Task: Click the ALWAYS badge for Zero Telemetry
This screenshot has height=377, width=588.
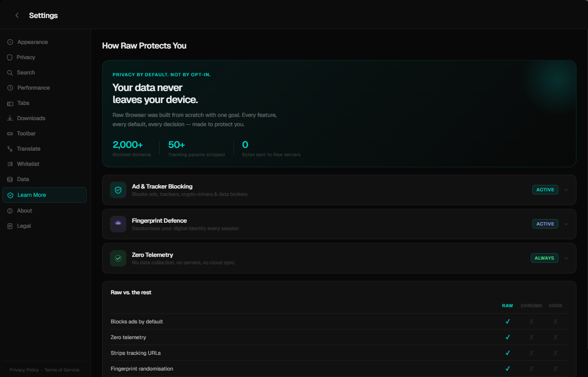Action: tap(544, 258)
